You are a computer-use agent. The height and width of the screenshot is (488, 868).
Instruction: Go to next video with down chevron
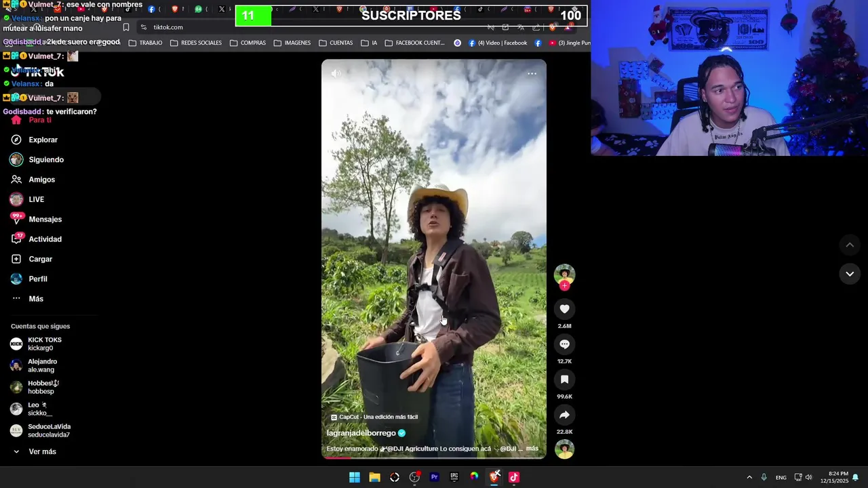click(850, 274)
